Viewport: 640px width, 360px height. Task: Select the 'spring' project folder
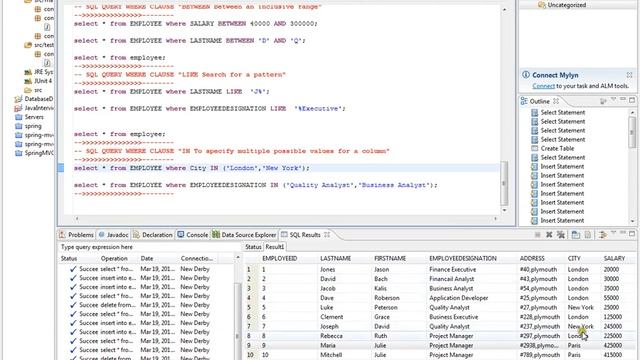(28, 126)
